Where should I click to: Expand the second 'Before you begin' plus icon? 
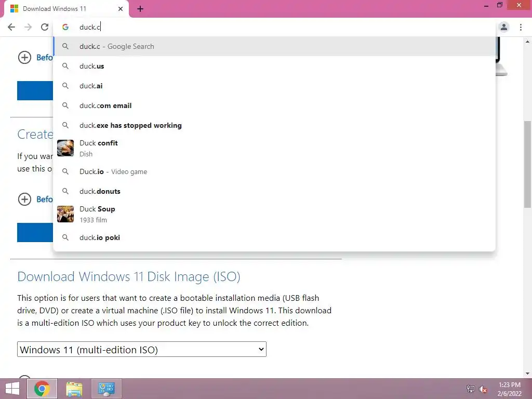[24, 199]
